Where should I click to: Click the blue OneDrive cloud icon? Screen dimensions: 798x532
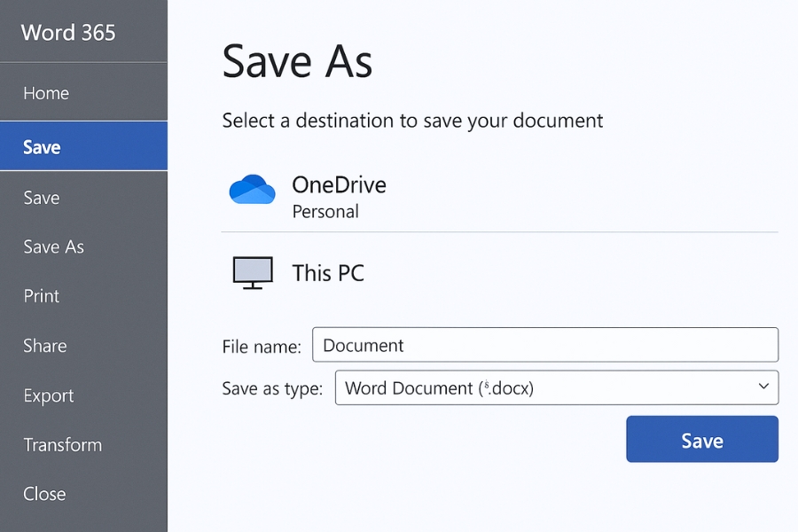[x=252, y=190]
